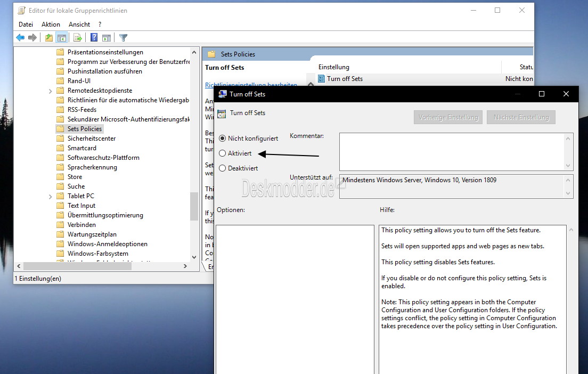Select Windows-Anmeldeoptionen in the tree
The image size is (588, 374).
coord(107,244)
